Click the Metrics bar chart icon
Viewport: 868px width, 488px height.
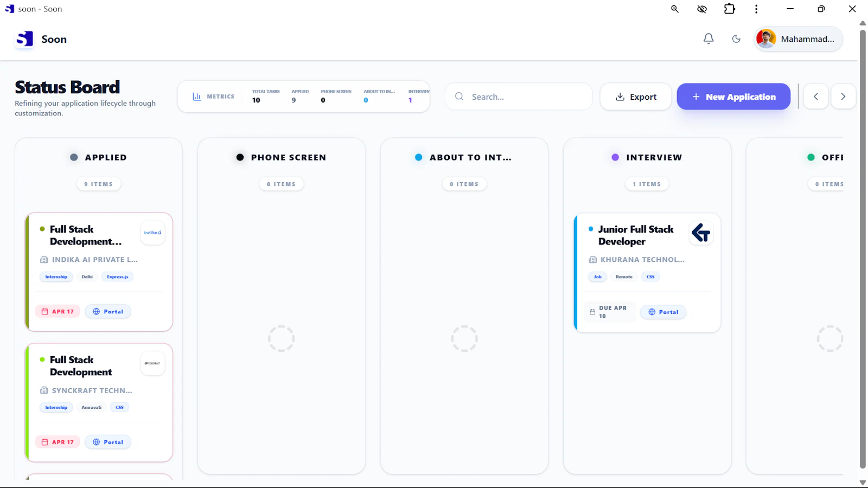[197, 97]
